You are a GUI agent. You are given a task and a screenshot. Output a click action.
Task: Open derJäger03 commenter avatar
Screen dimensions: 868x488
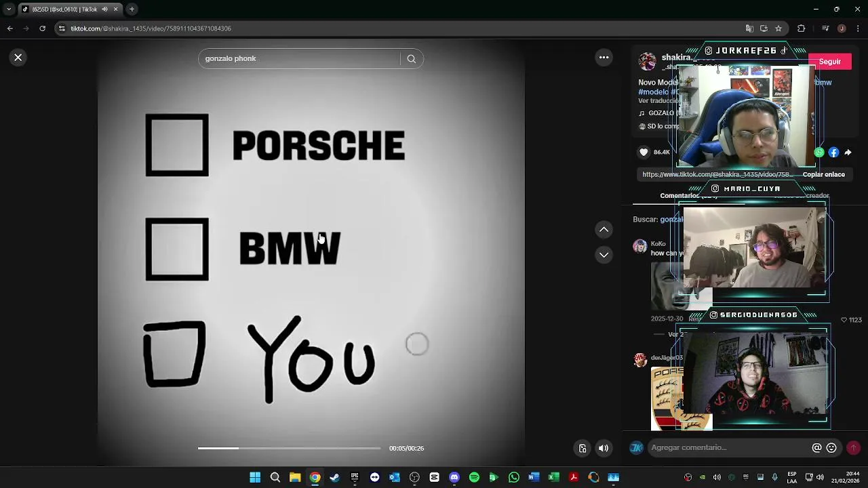pos(639,360)
